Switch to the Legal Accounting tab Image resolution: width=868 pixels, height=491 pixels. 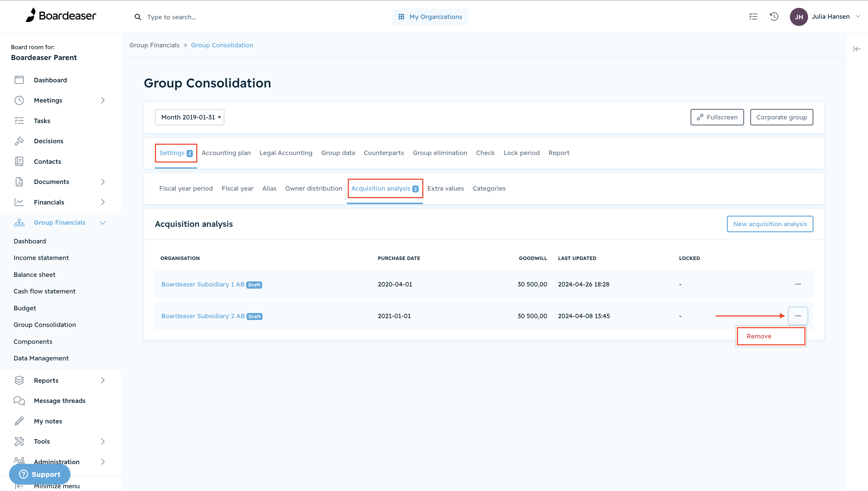[x=286, y=153]
